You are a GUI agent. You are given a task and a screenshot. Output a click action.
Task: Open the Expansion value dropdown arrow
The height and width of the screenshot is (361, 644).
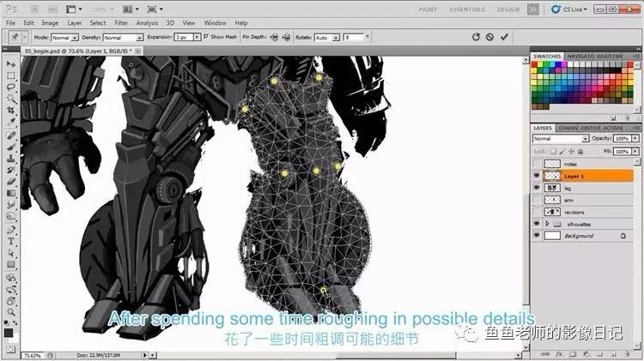coord(197,38)
